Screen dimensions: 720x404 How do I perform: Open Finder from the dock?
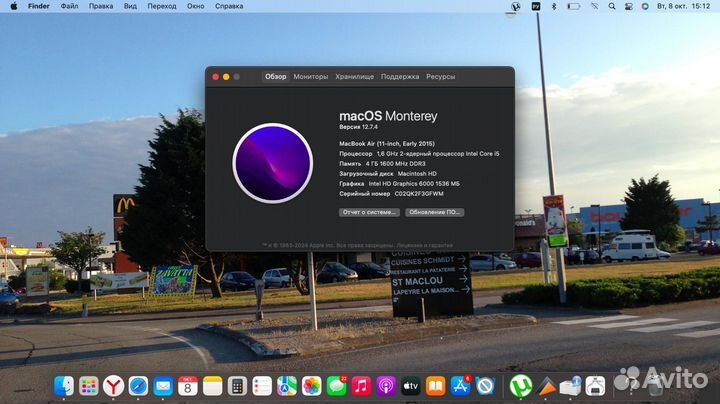(x=64, y=386)
